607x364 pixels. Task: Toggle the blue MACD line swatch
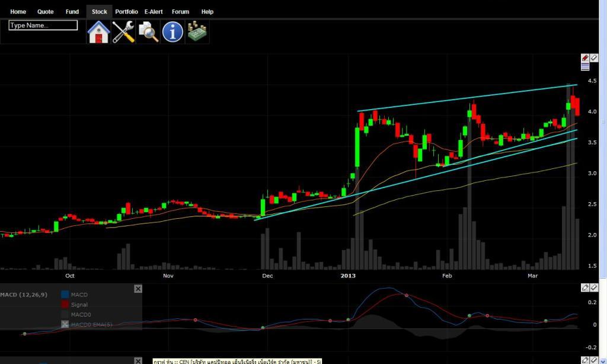(x=65, y=295)
